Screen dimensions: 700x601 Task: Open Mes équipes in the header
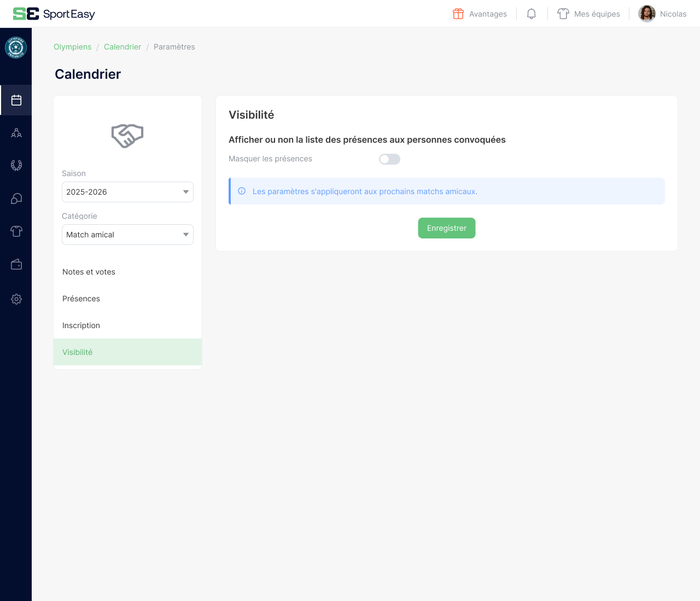point(588,14)
